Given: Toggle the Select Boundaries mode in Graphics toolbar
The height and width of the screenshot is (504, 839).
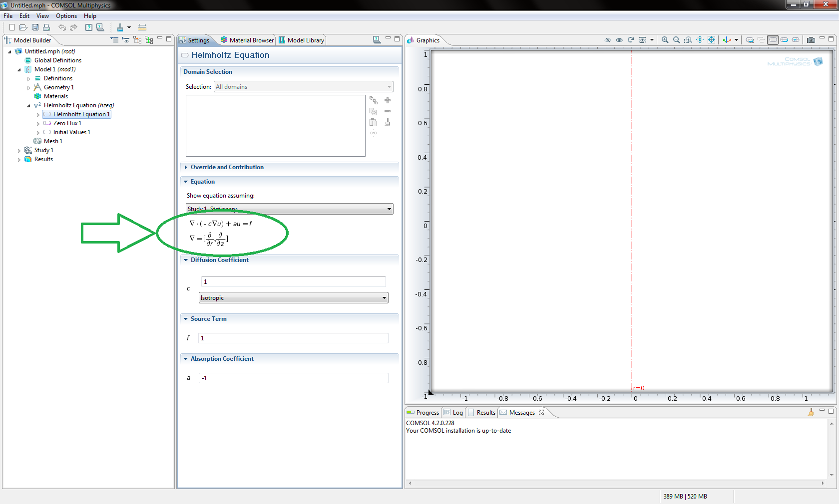Looking at the screenshot, I should tap(784, 40).
